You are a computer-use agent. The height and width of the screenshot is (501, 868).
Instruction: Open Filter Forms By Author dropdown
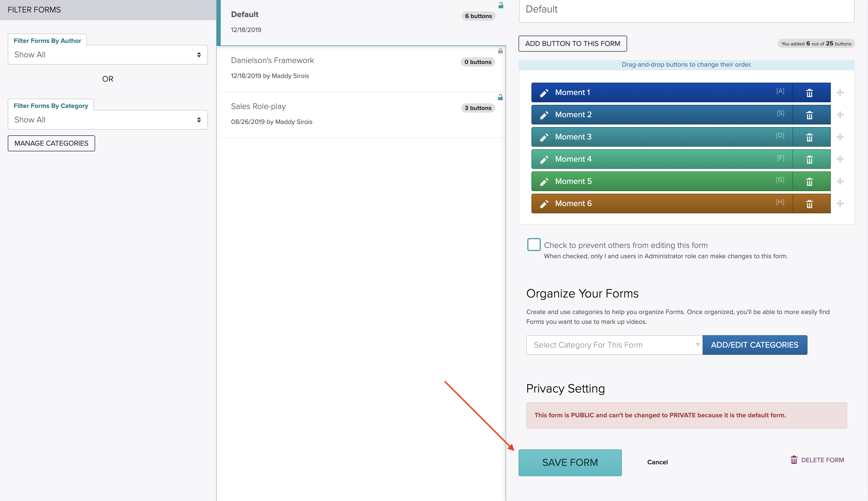click(108, 55)
